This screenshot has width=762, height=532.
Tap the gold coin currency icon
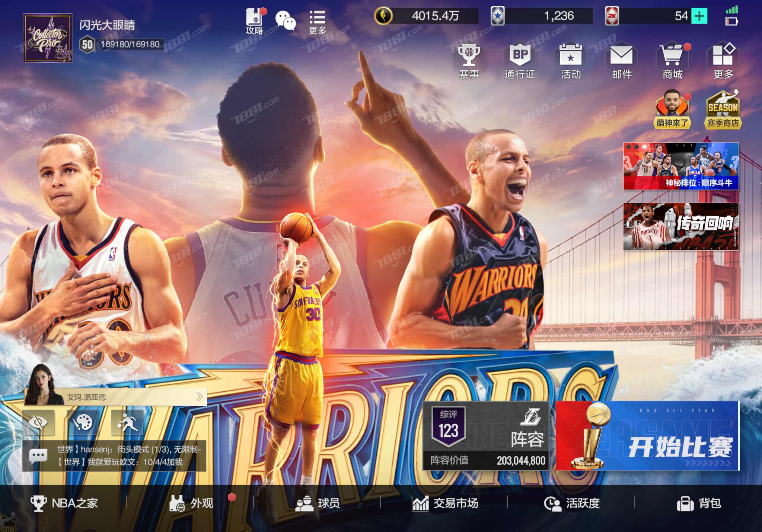tap(383, 16)
